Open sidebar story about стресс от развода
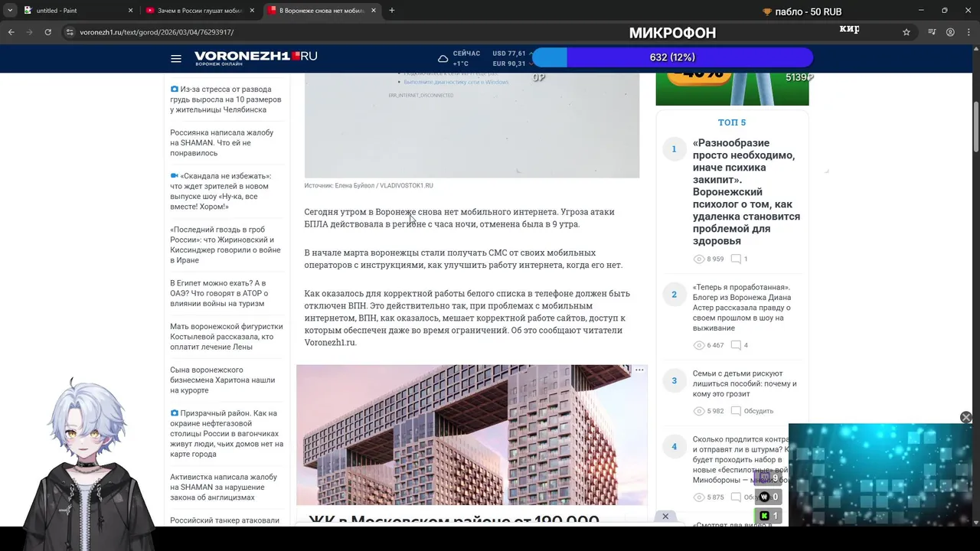 (x=226, y=99)
